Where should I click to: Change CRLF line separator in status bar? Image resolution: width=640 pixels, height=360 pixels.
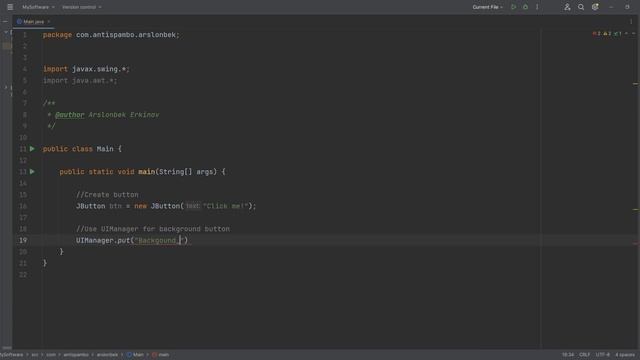pyautogui.click(x=584, y=355)
